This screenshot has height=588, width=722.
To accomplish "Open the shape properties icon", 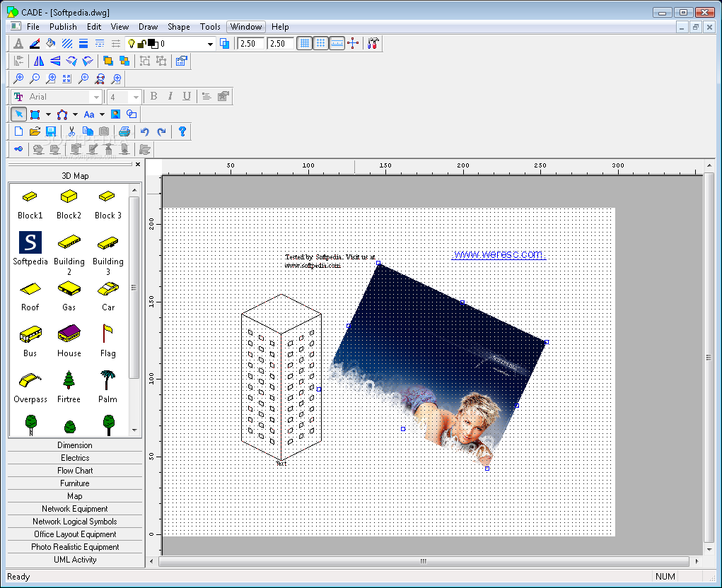I will coord(182,61).
